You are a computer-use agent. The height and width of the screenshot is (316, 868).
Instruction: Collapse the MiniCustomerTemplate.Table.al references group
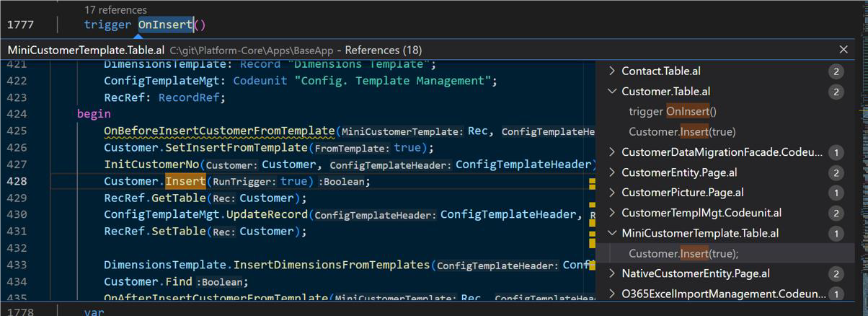click(x=612, y=233)
